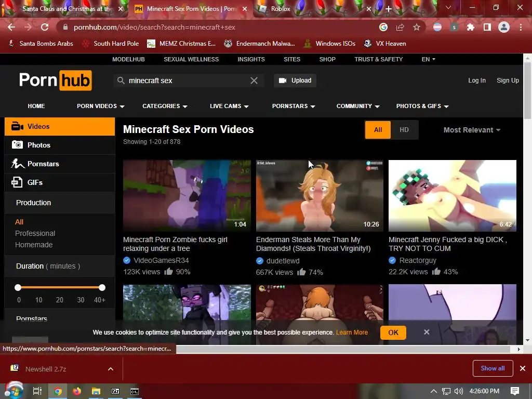Screen dimensions: 532x399
Task: Show hidden system tray icons
Action: 434,391
